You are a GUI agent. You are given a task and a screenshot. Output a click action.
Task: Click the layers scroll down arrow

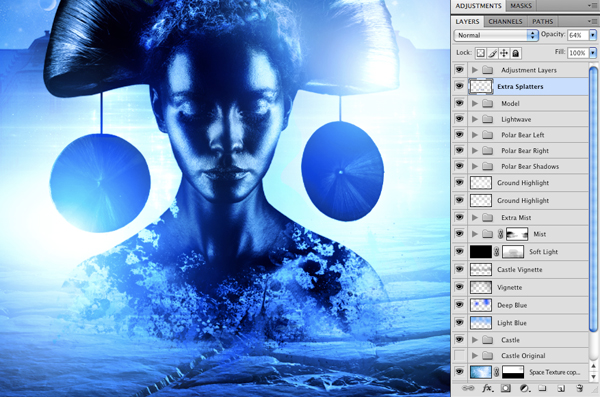[593, 376]
